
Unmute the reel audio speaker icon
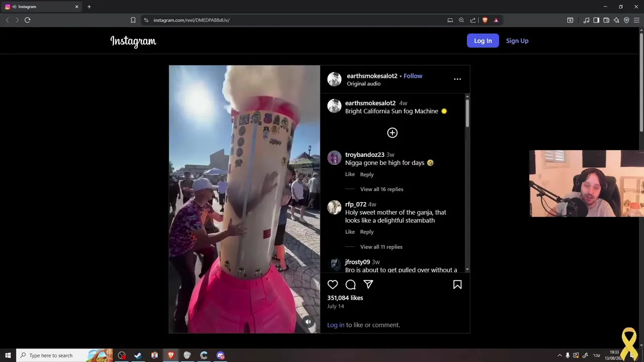pyautogui.click(x=308, y=322)
